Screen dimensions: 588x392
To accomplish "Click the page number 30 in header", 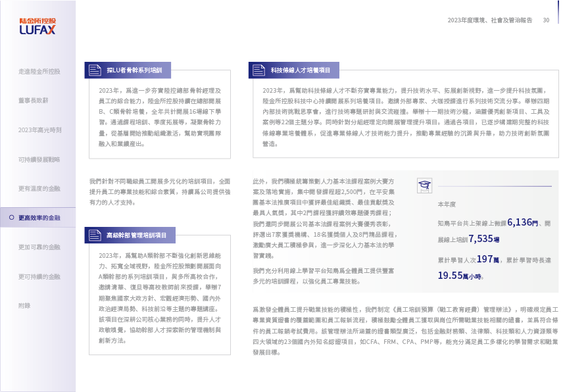I will coord(546,20).
